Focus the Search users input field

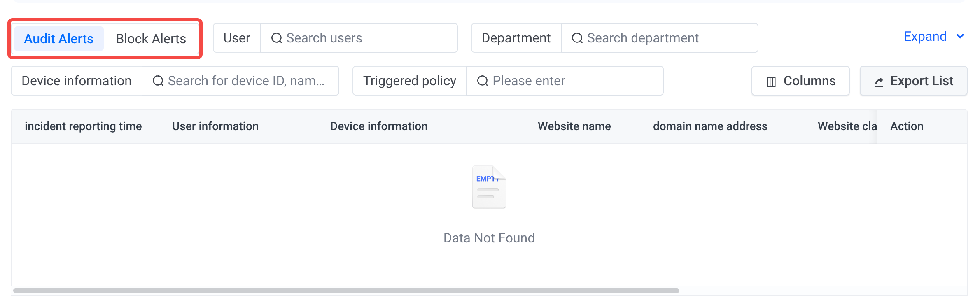(x=366, y=38)
